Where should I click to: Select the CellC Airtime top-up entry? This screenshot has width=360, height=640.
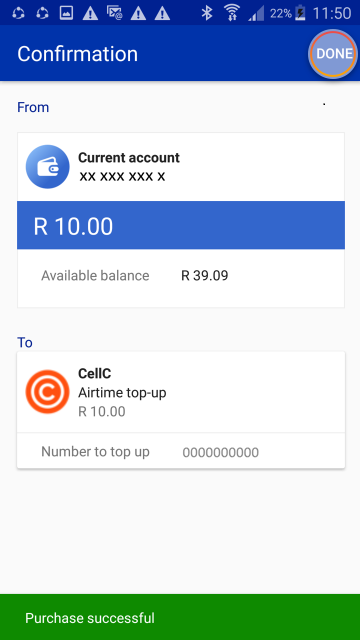[x=181, y=392]
